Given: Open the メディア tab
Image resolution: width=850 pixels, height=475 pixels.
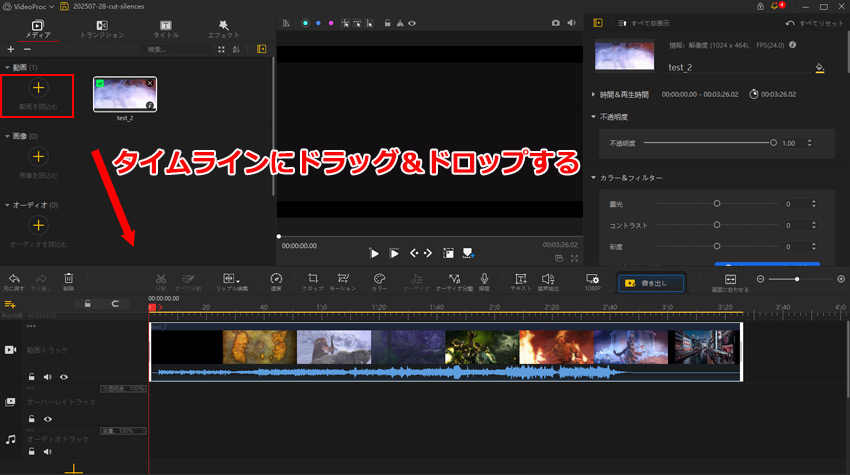Looking at the screenshot, I should click(37, 29).
